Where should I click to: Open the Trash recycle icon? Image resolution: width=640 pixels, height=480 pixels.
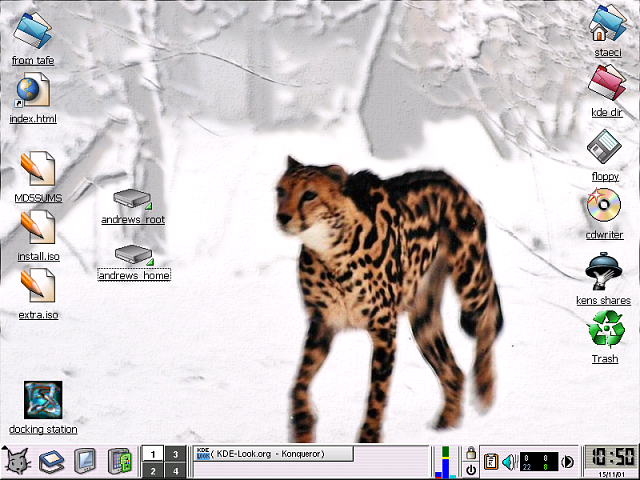click(x=605, y=329)
